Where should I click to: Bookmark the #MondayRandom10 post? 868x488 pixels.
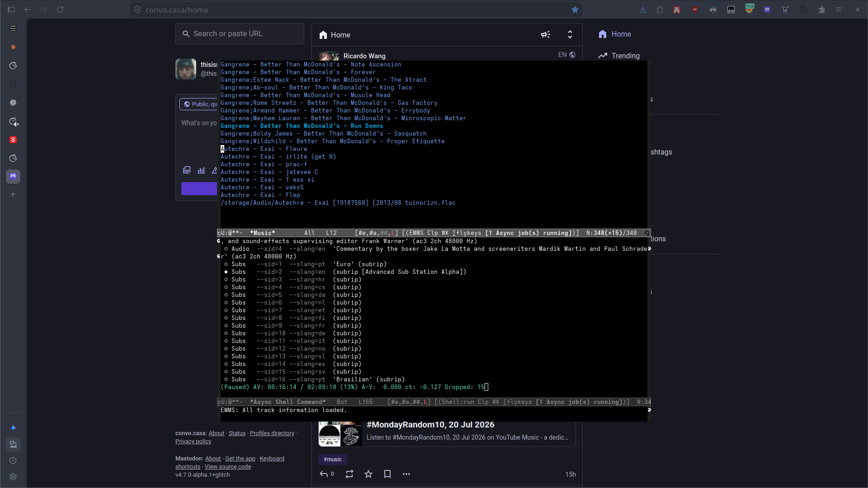[387, 474]
